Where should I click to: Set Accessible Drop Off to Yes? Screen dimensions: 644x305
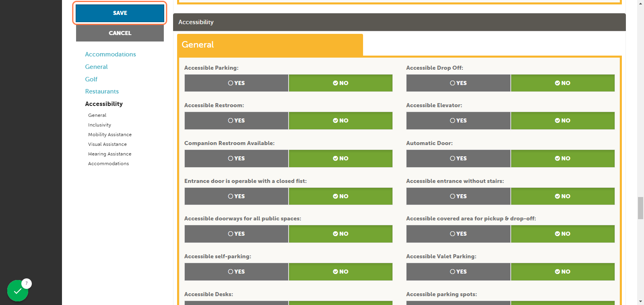[x=458, y=83]
